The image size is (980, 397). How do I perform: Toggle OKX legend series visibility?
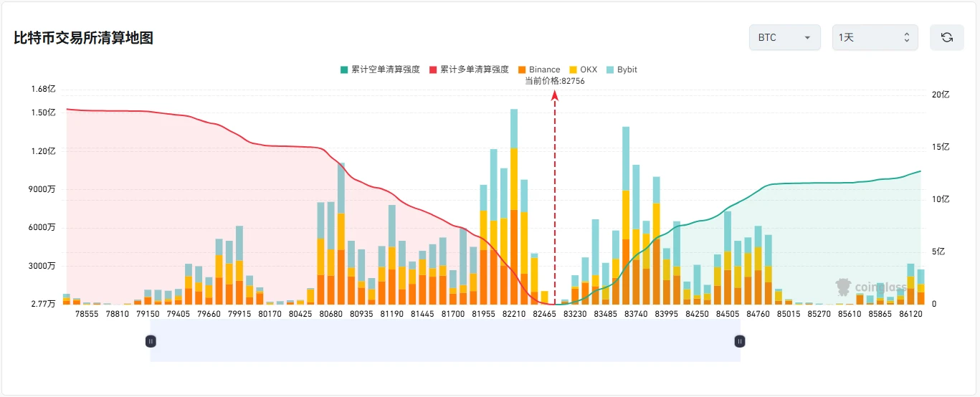(x=583, y=70)
